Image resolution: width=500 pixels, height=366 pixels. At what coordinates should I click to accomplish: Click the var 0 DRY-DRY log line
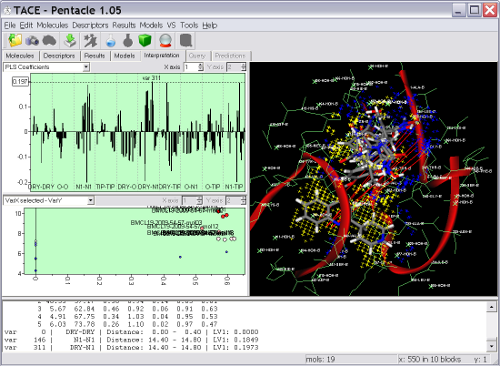click(131, 332)
